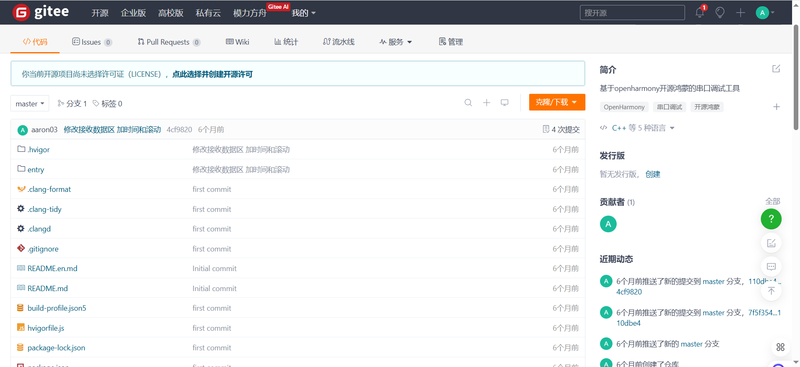800x367 pixels.
Task: Switch to the Wiki tab
Action: click(237, 42)
